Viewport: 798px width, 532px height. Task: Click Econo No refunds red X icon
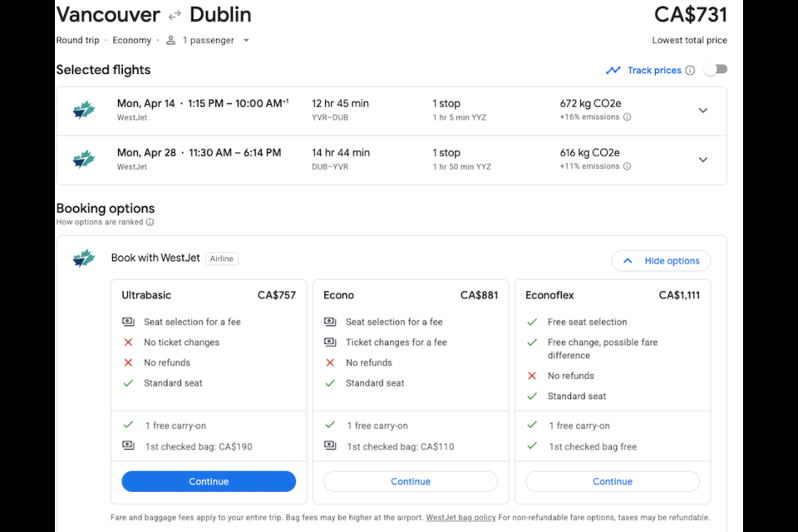pyautogui.click(x=330, y=362)
